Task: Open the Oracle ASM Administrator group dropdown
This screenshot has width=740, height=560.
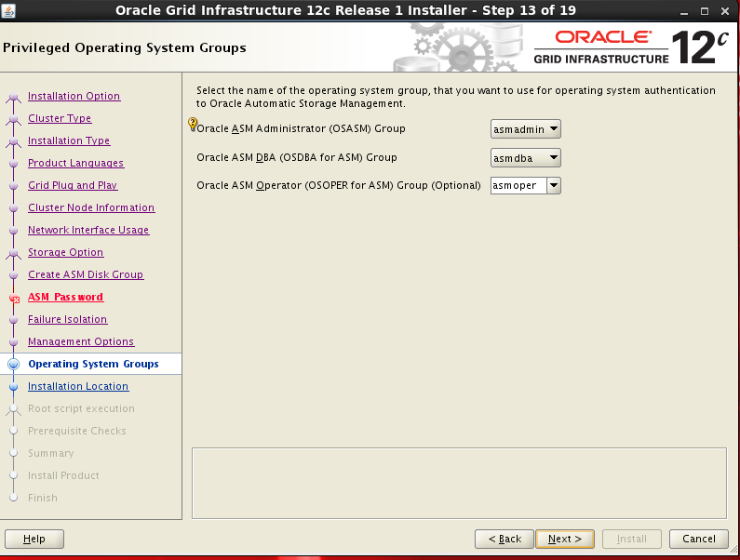Action: 525,129
